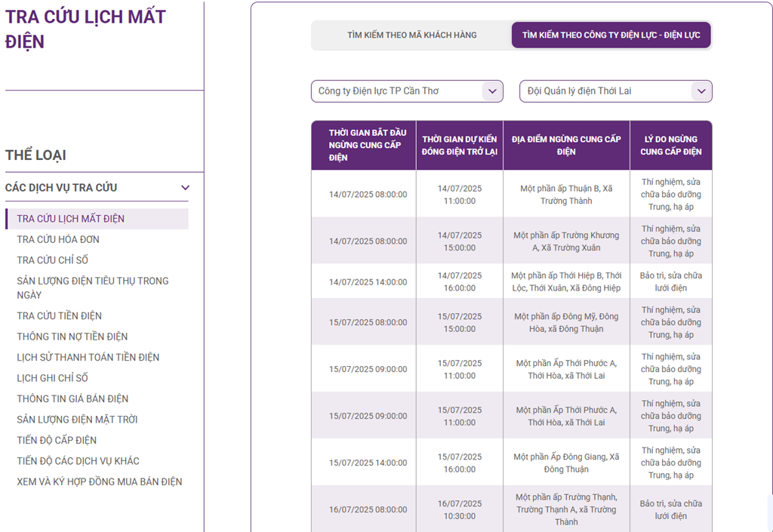
Task: Switch to Tìm kiếm theo mã khách hàng tab
Action: click(x=411, y=35)
